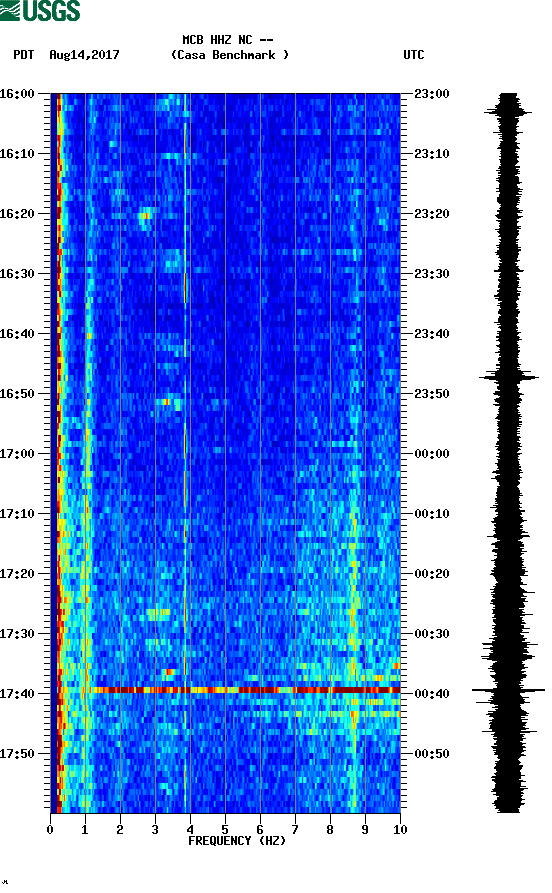The height and width of the screenshot is (893, 552).
Task: Click the 'UTC' timezone label
Action: (414, 55)
